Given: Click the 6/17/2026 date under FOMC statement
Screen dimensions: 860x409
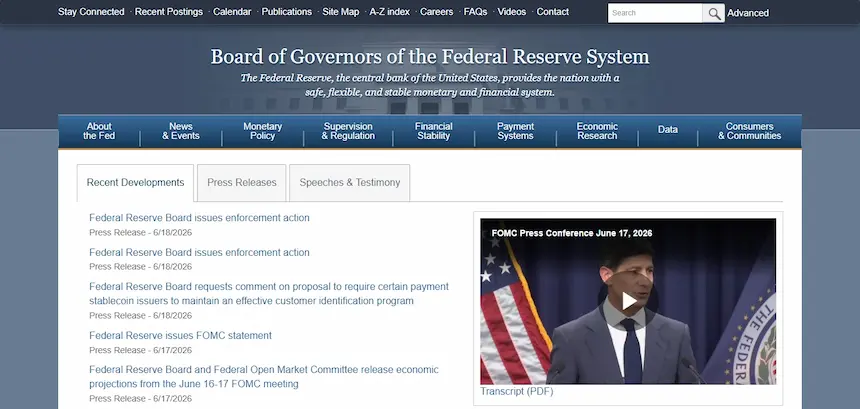Looking at the screenshot, I should 173,350.
